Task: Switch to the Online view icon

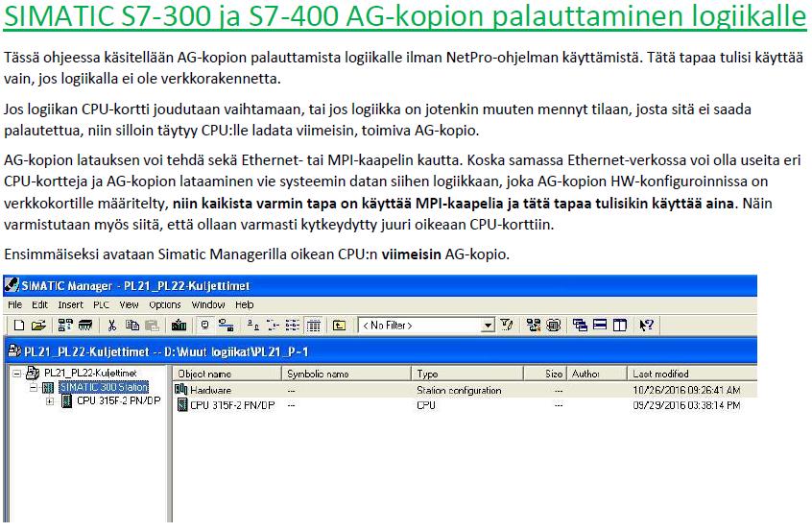Action: (x=226, y=326)
